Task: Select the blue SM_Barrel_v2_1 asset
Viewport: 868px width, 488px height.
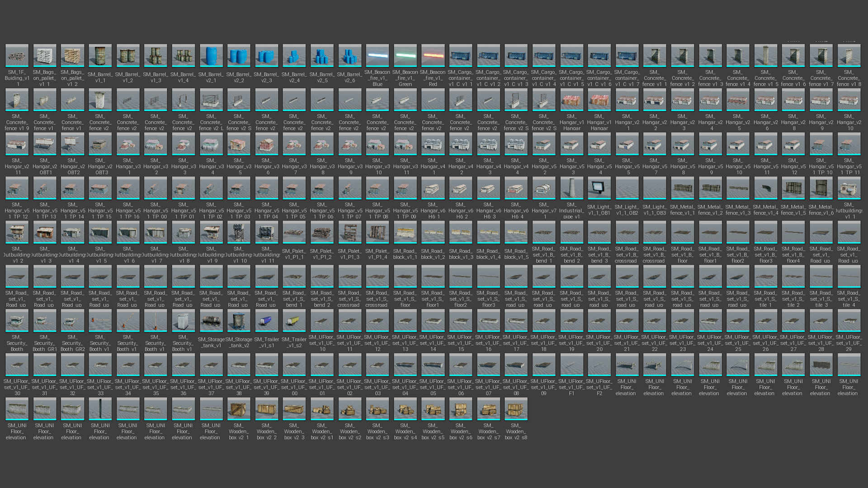Action: (x=211, y=56)
